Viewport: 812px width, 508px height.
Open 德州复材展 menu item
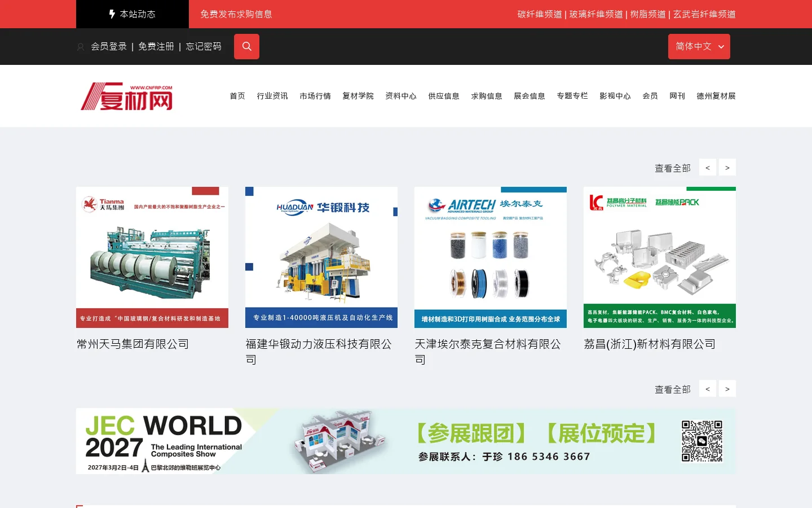(716, 96)
